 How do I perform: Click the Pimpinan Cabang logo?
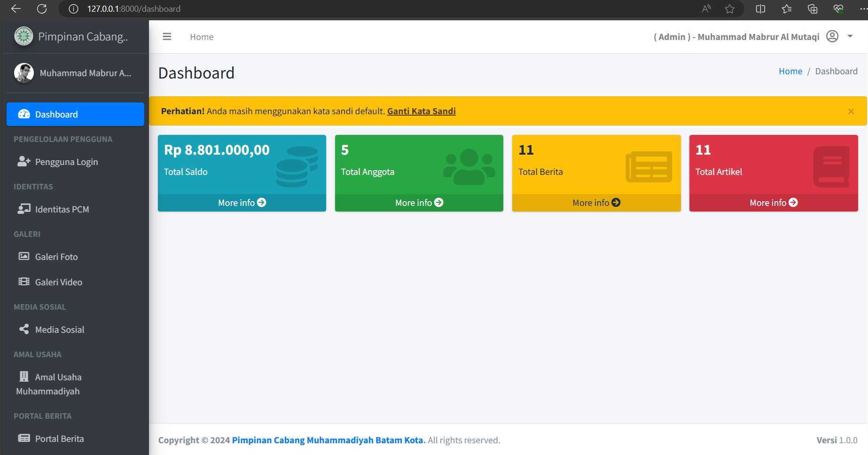(23, 36)
